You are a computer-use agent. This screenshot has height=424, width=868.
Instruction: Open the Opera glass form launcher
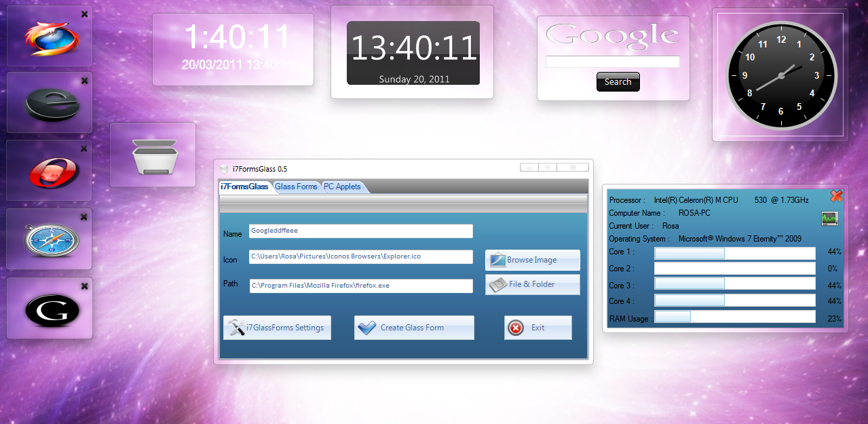click(54, 173)
